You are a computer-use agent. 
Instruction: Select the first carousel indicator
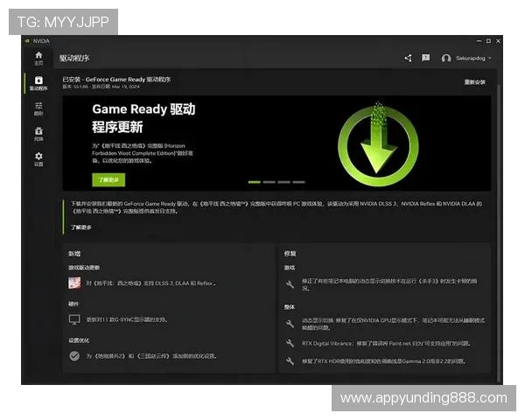254,182
